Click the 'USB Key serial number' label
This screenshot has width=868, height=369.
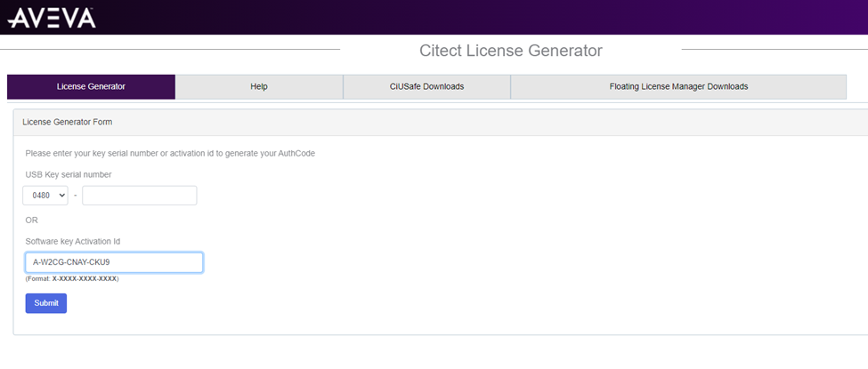click(x=69, y=175)
